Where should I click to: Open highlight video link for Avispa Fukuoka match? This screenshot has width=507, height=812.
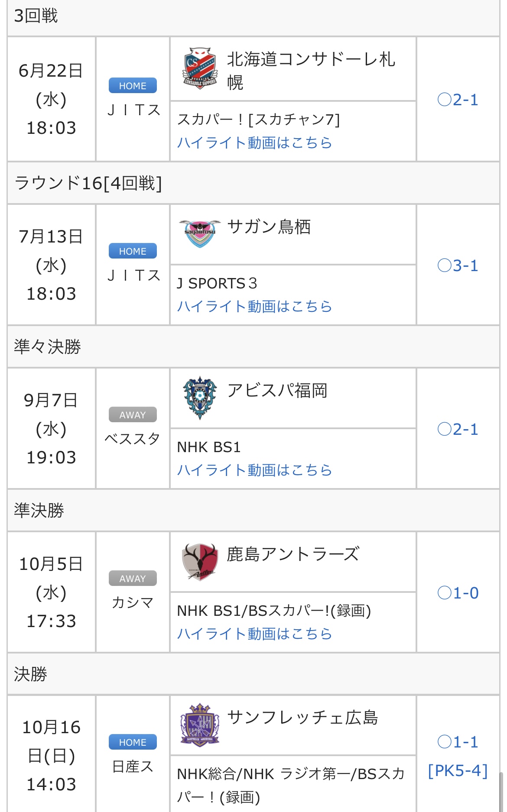click(x=254, y=470)
